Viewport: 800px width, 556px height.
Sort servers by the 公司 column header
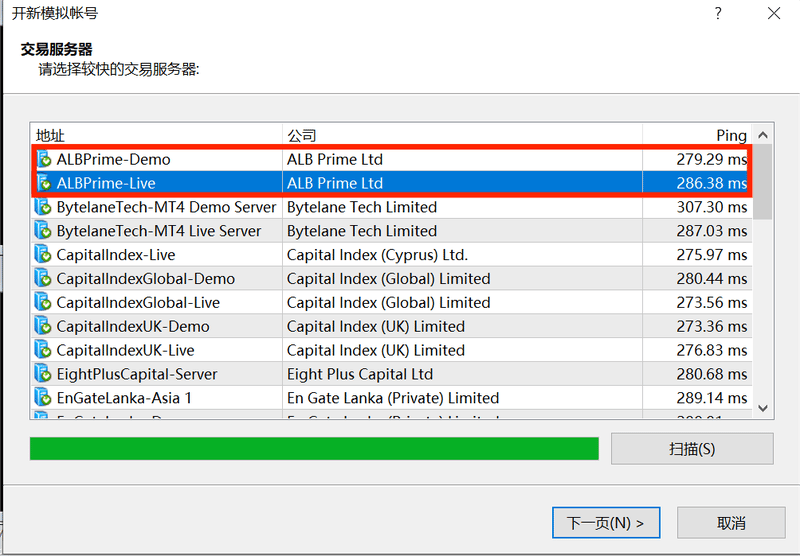(x=462, y=135)
